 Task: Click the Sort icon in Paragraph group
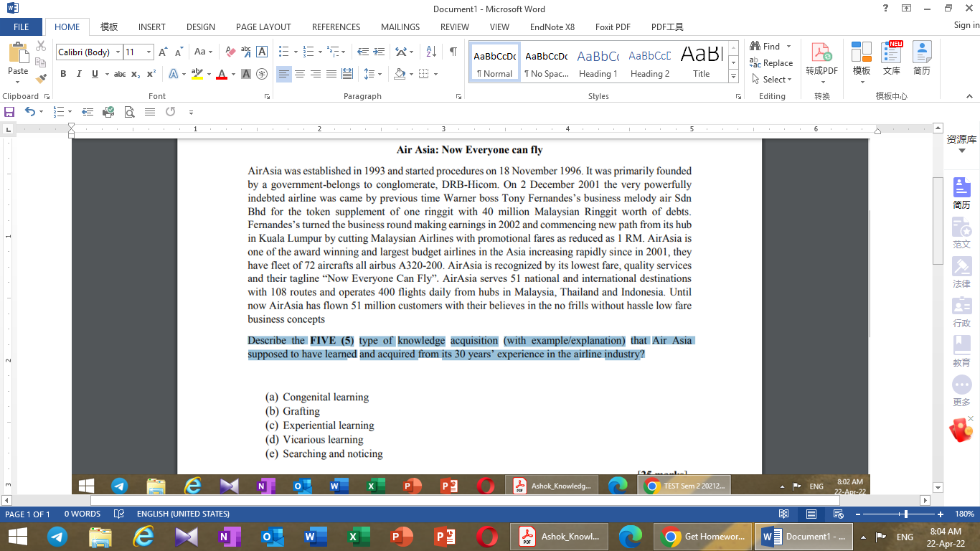tap(430, 52)
